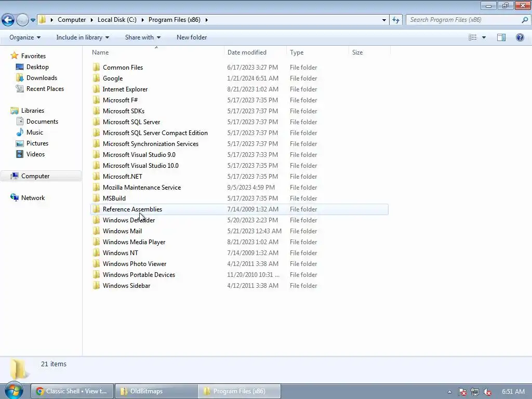The width and height of the screenshot is (532, 399).
Task: Select Microsoft Visual Studio 10.0 folder icon
Action: (x=96, y=166)
